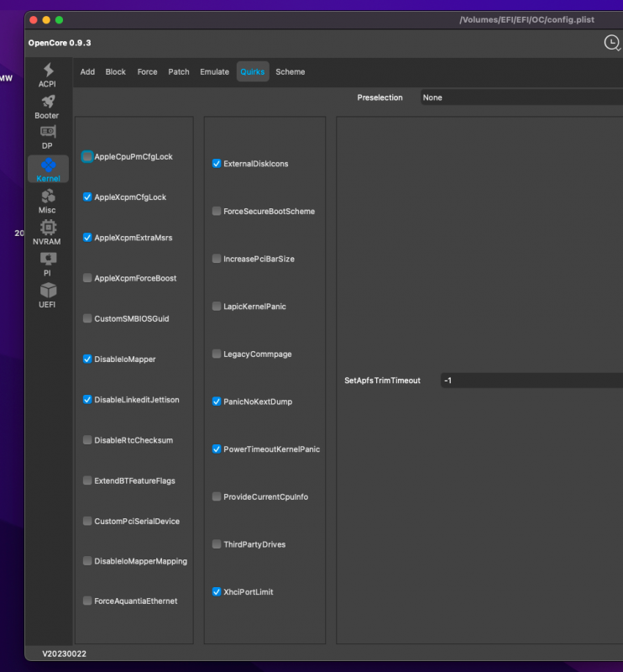Click the SetApfsTrimTimeout value field
The height and width of the screenshot is (672, 623).
531,381
